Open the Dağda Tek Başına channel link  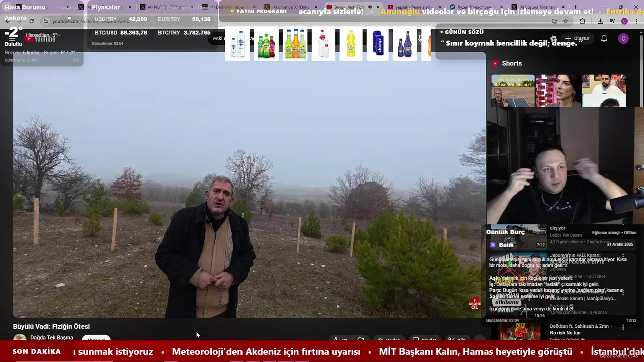[52, 338]
